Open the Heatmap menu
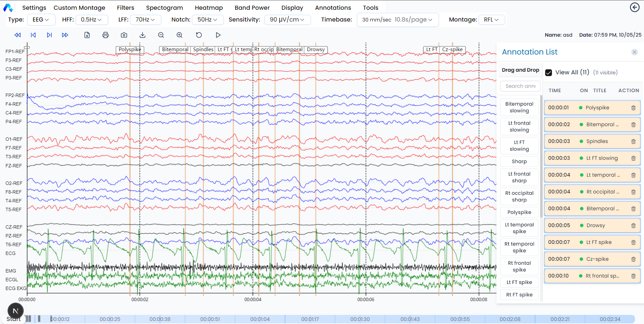 click(209, 8)
